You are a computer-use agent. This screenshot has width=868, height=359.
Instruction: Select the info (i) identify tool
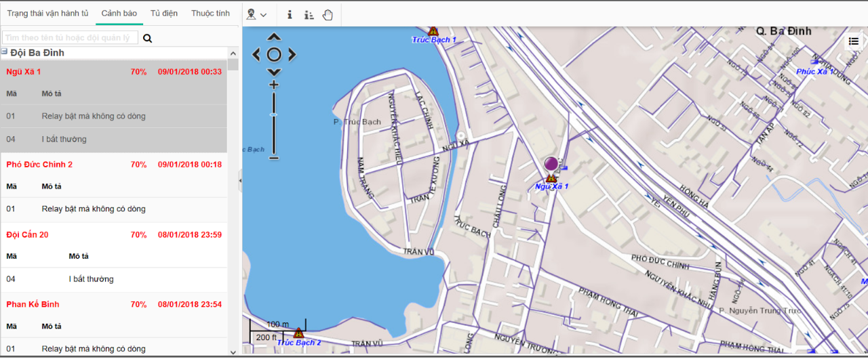click(x=290, y=14)
